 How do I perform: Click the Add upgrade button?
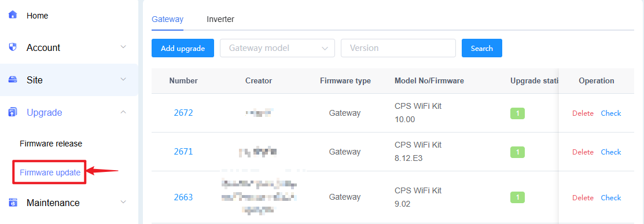coord(183,48)
